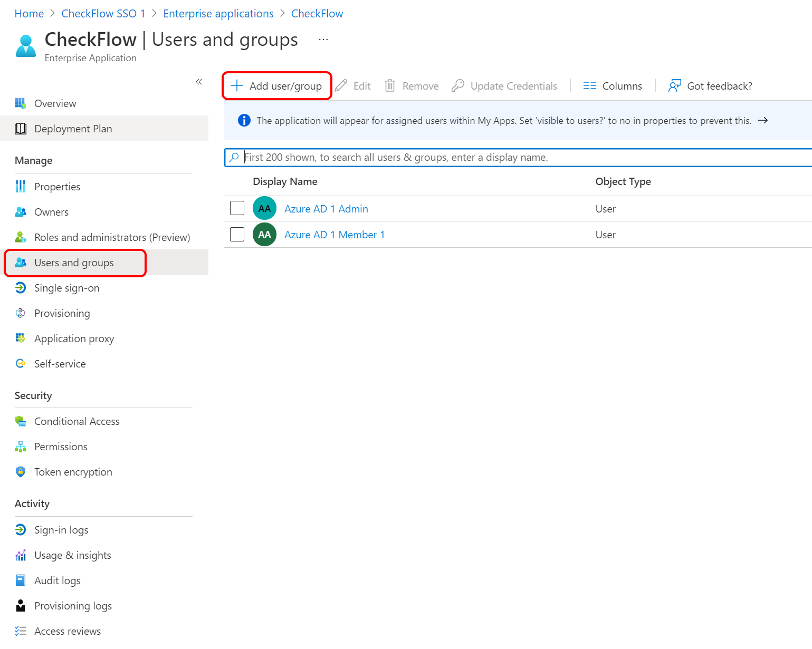Click the Users and groups icon
Screen dimensions: 812x649
pyautogui.click(x=21, y=263)
